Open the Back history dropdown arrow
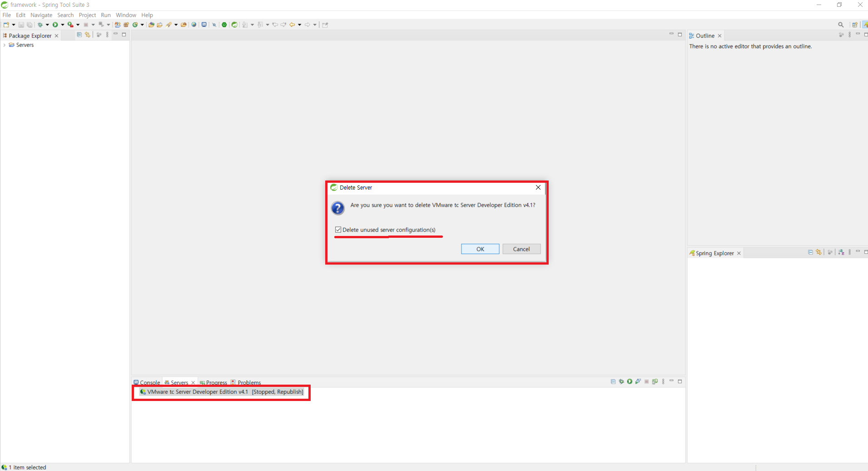868x471 pixels. pos(300,25)
